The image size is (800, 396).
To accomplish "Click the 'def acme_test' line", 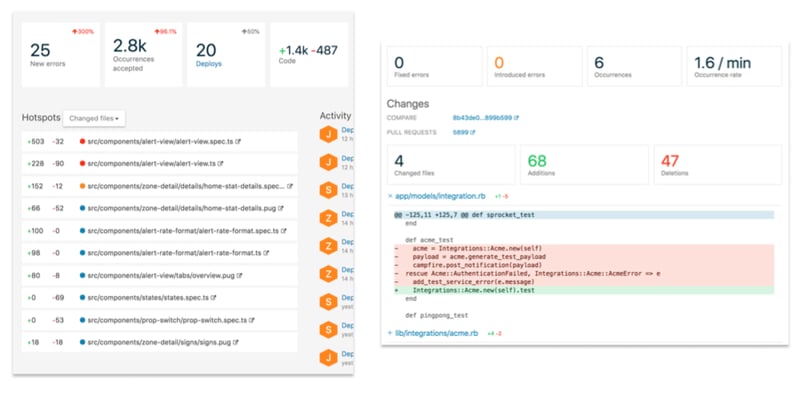I will click(x=429, y=240).
